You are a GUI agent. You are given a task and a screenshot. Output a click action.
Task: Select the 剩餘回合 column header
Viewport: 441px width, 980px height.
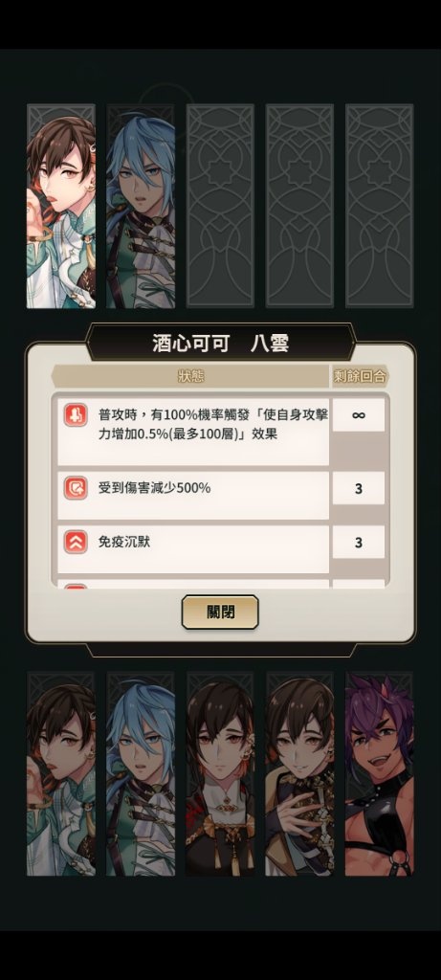(359, 376)
